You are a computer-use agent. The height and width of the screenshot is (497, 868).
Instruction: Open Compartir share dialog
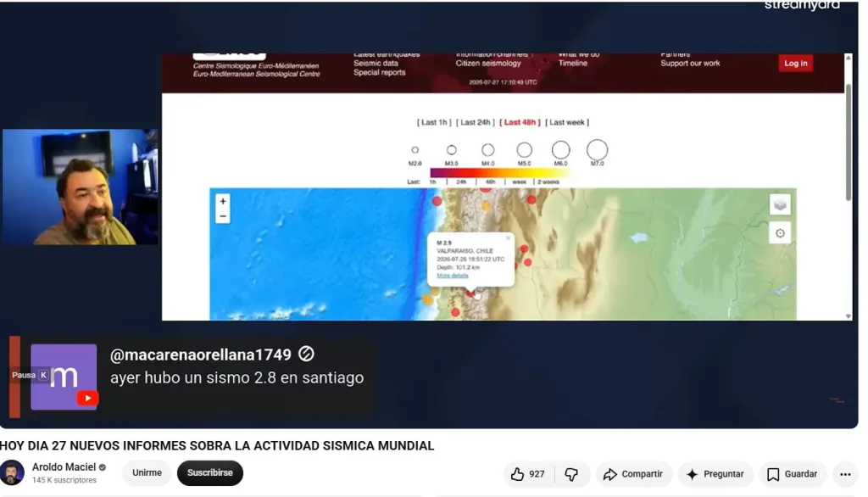point(633,474)
